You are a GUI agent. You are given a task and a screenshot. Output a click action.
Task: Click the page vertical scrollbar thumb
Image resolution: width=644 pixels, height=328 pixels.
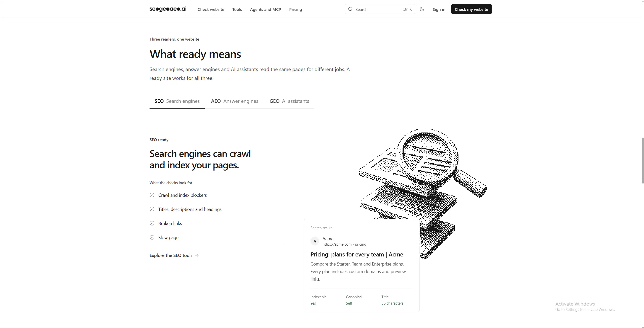coord(643,160)
